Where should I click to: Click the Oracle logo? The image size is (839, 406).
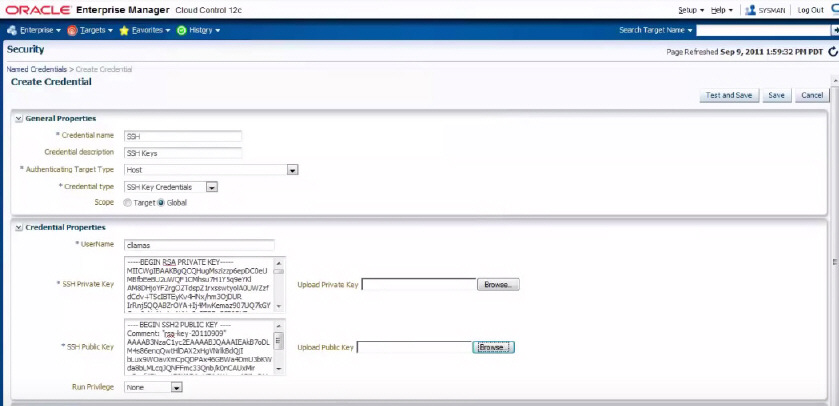click(38, 10)
